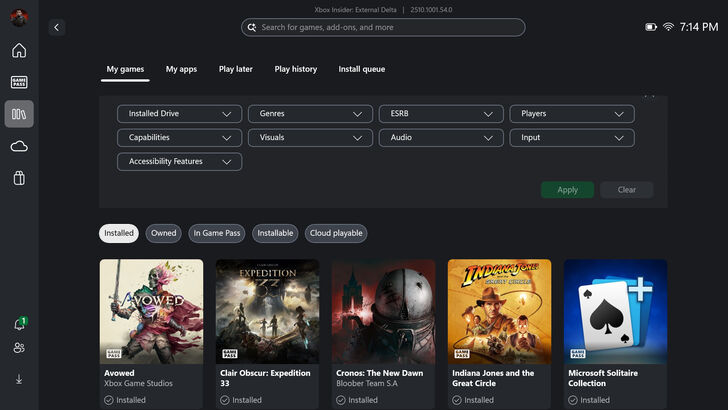
Task: Open the friends icon in sidebar
Action: point(19,348)
